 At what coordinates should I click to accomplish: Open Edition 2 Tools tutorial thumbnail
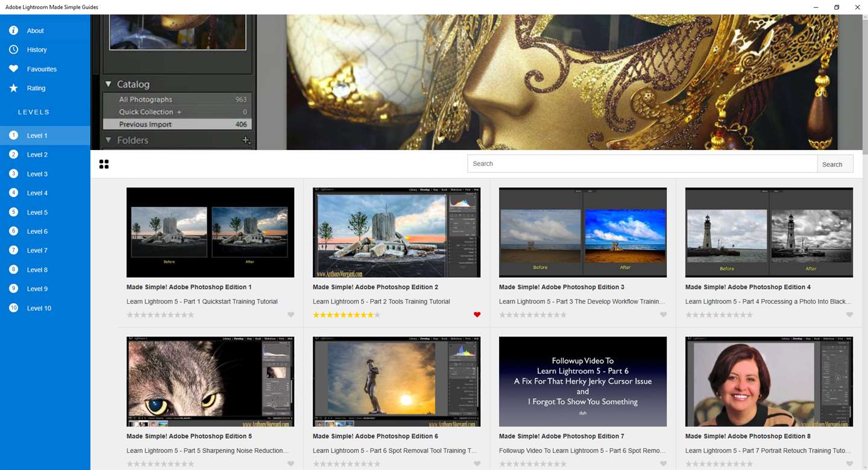[397, 233]
